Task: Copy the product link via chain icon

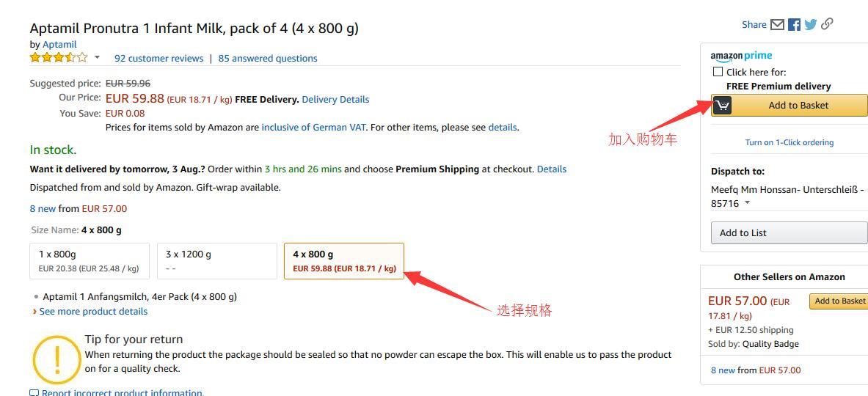Action: (x=827, y=23)
